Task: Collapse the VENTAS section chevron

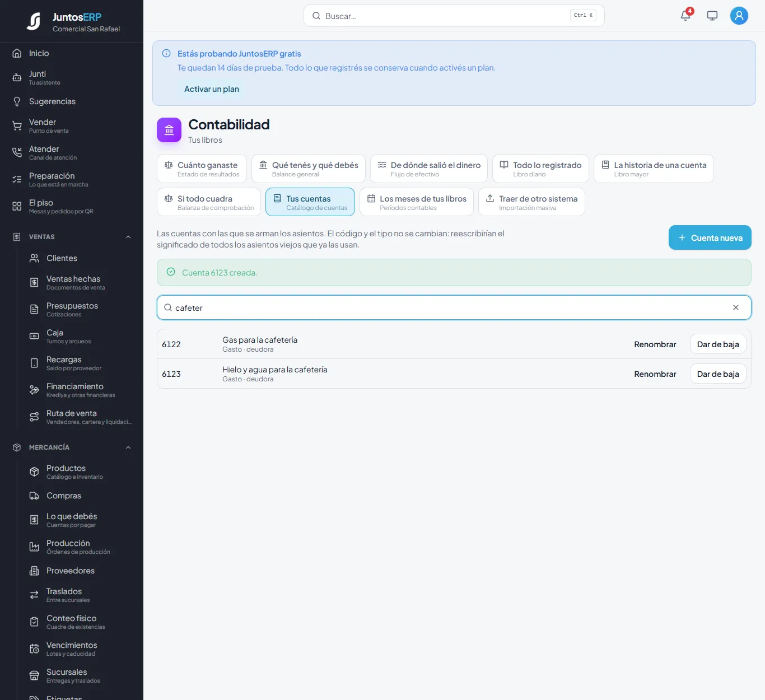Action: point(128,237)
